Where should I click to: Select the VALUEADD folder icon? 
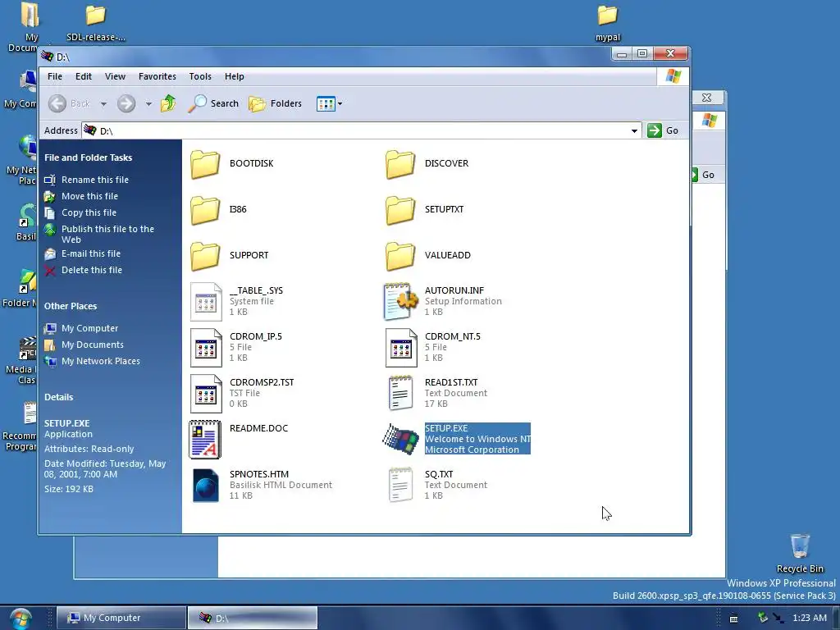coord(400,256)
